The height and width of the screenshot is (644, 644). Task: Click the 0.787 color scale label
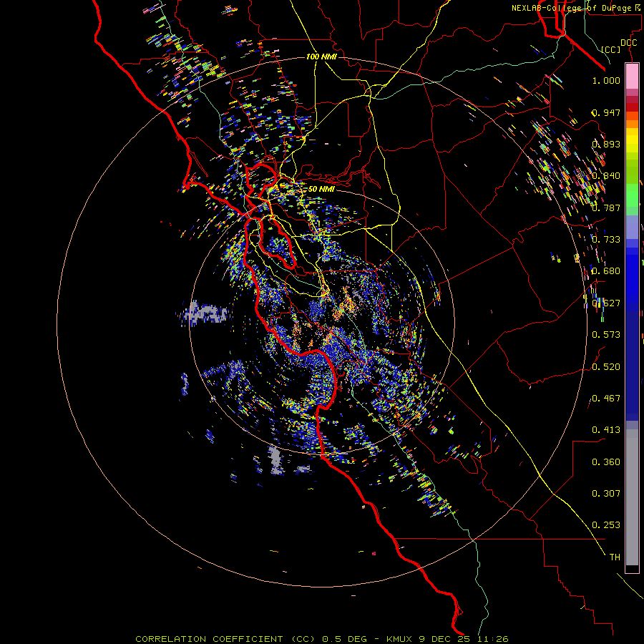pyautogui.click(x=606, y=208)
